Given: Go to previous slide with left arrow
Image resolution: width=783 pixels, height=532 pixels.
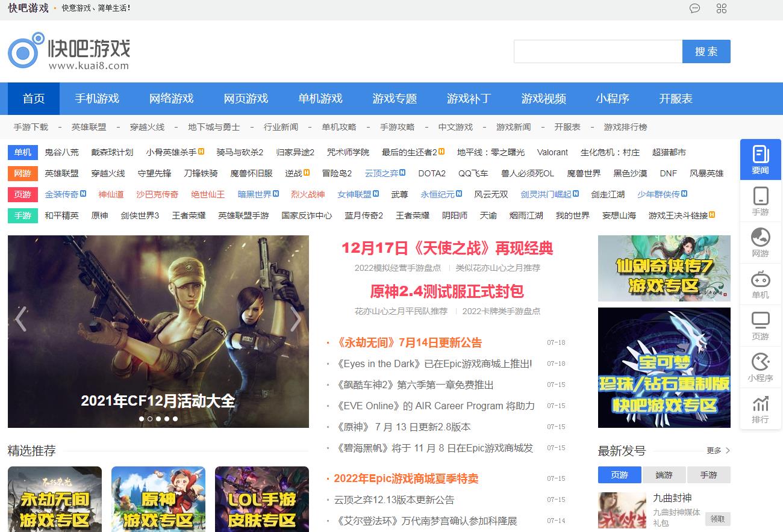Looking at the screenshot, I should [20, 319].
